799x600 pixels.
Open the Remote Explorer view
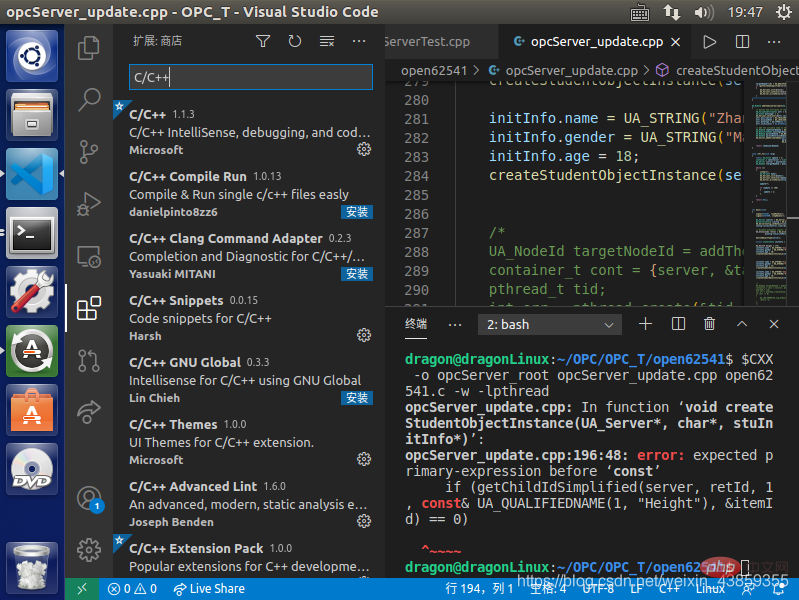pyautogui.click(x=89, y=256)
